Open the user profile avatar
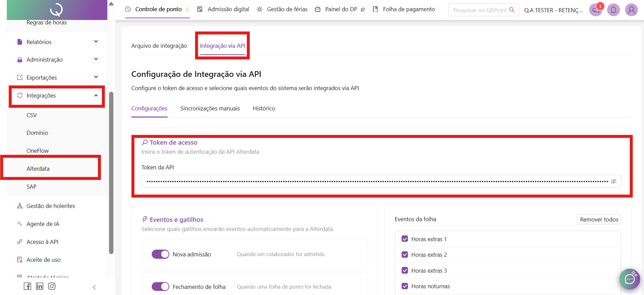Screen dimensions: 644x295 point(631,10)
